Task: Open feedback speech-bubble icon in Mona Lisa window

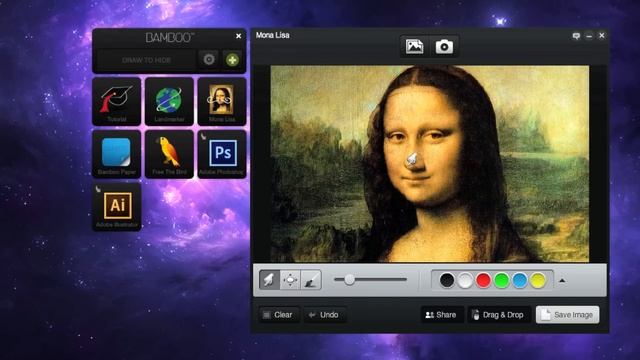Action: coord(576,36)
